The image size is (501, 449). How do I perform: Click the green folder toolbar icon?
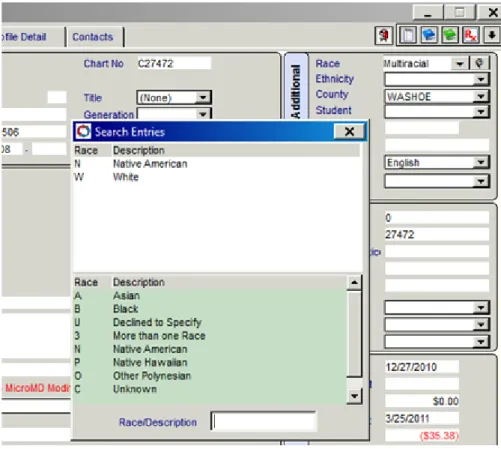tap(450, 35)
